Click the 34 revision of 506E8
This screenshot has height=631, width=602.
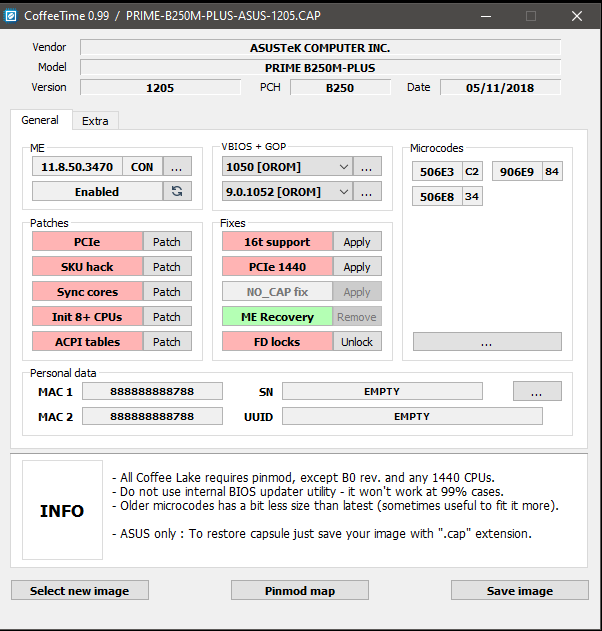(472, 196)
